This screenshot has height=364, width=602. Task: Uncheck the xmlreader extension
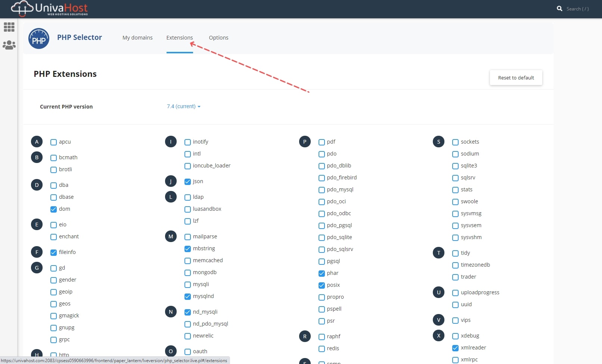[x=455, y=348]
